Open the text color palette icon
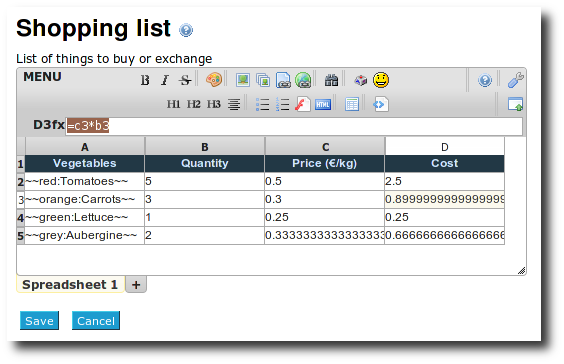 point(214,79)
